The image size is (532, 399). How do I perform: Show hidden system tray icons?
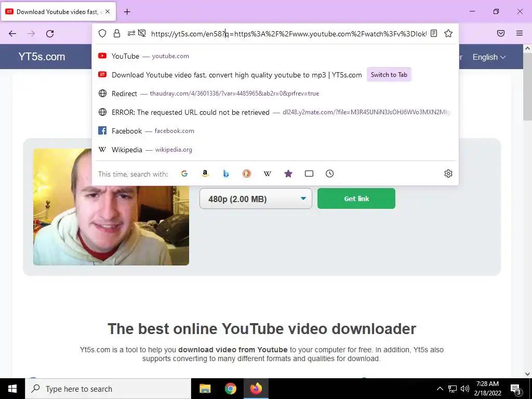[440, 389]
